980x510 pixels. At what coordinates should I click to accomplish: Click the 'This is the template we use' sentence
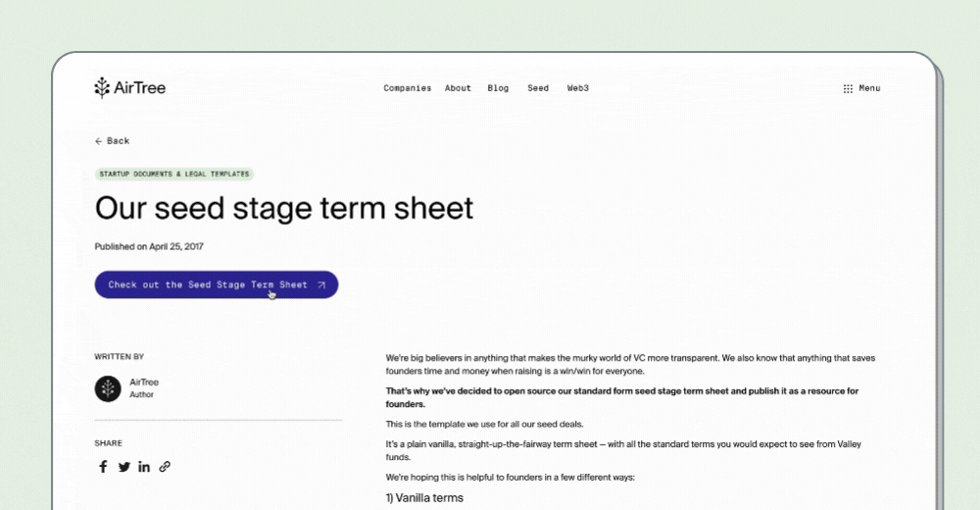484,425
